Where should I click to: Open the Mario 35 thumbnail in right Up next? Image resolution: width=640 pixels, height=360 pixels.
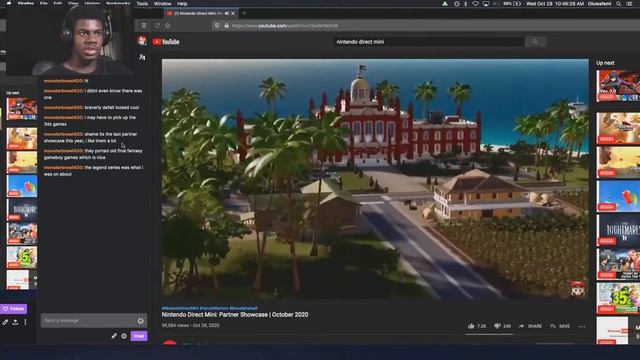click(x=618, y=299)
